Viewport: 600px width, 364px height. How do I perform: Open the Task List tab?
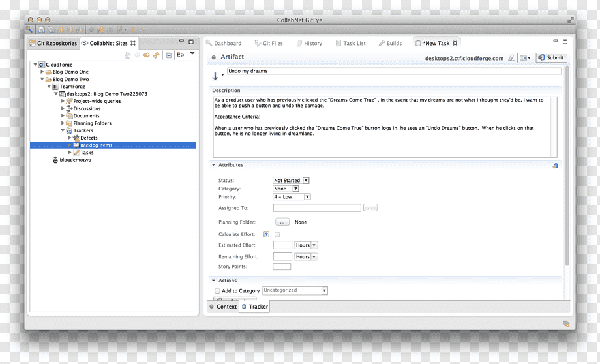(350, 43)
